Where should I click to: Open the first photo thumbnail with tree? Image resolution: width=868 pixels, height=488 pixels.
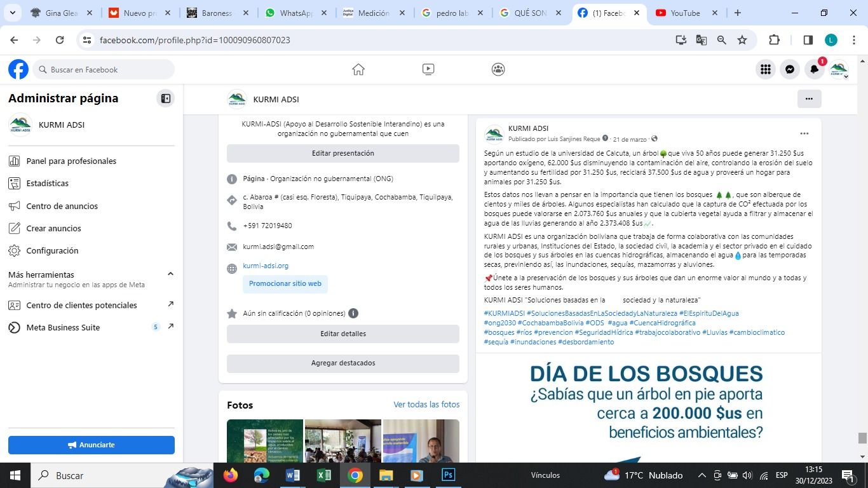[265, 441]
